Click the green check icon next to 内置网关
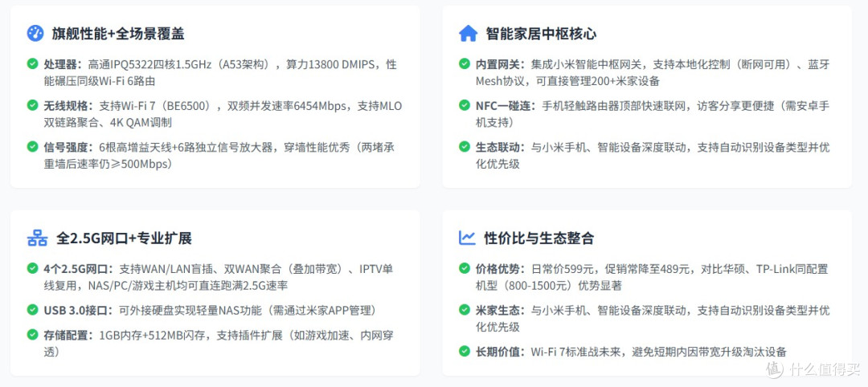Screen dimensions: 868x387 coord(465,63)
